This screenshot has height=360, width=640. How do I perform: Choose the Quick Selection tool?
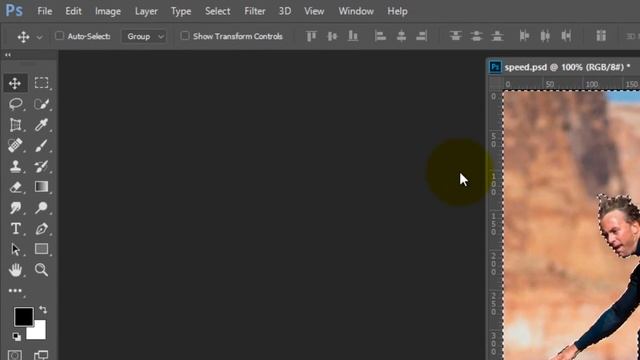point(41,104)
